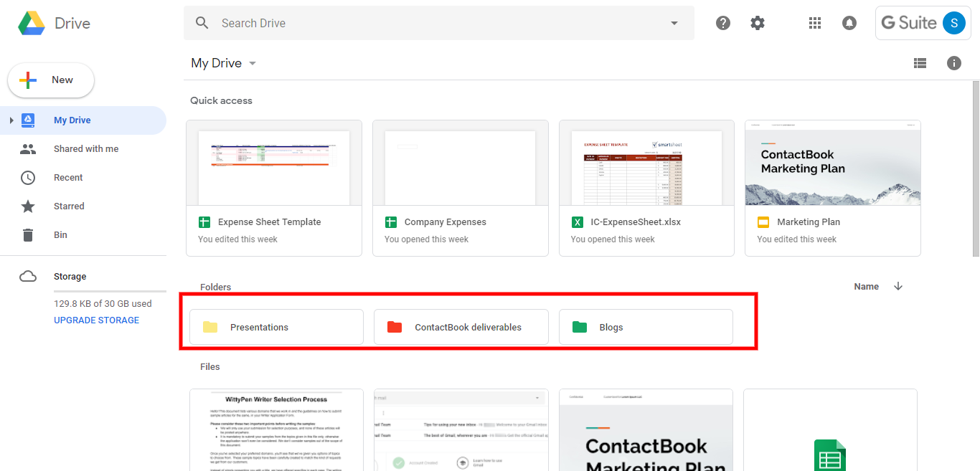Viewport: 980px width, 471px height.
Task: Click the 'Expense Sheet Template' file name
Action: [270, 222]
